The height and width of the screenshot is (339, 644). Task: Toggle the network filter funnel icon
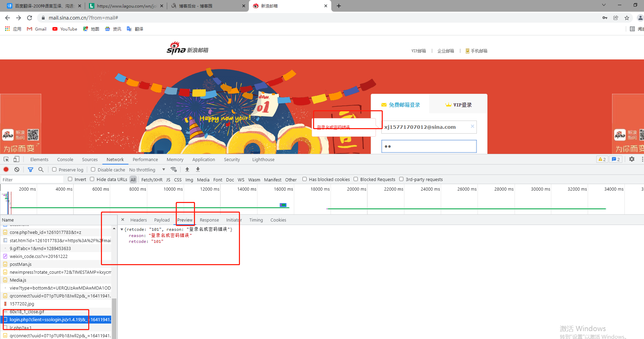(31, 169)
